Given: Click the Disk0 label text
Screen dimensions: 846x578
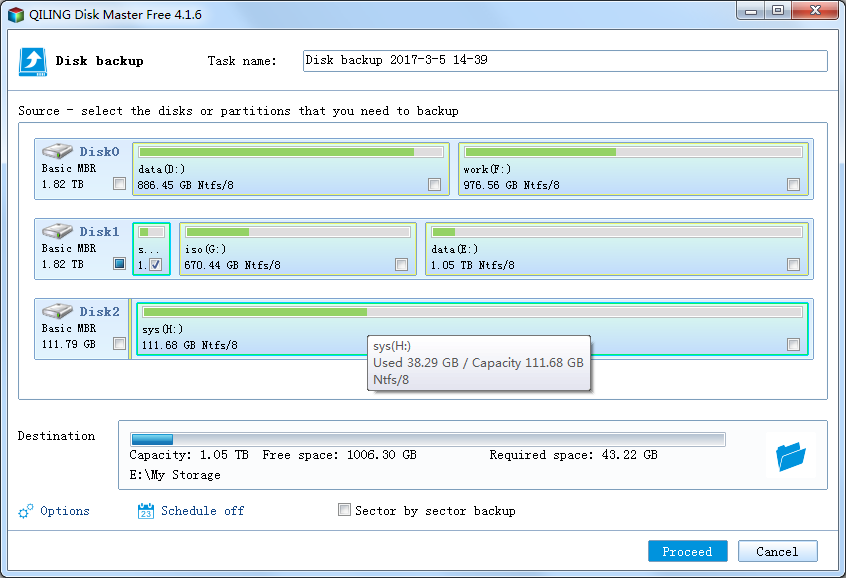Looking at the screenshot, I should click(99, 152).
